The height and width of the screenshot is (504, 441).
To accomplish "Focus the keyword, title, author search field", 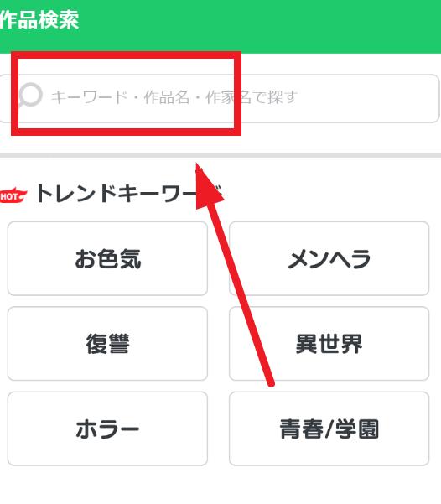I will pos(219,98).
